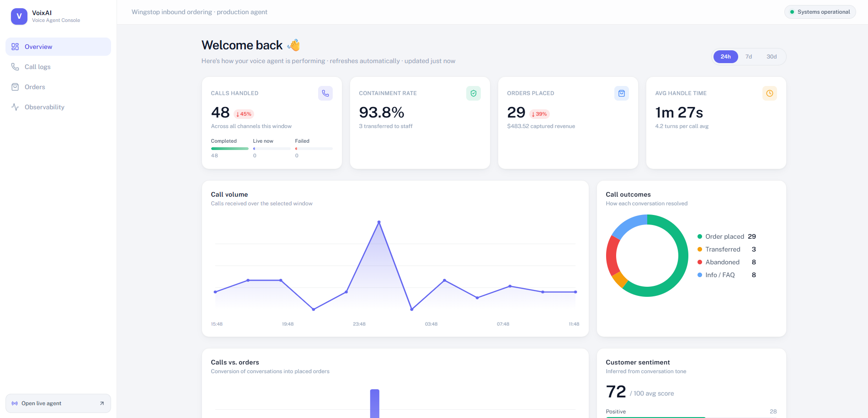This screenshot has width=868, height=418.
Task: Click the Call logs phone icon
Action: 15,67
